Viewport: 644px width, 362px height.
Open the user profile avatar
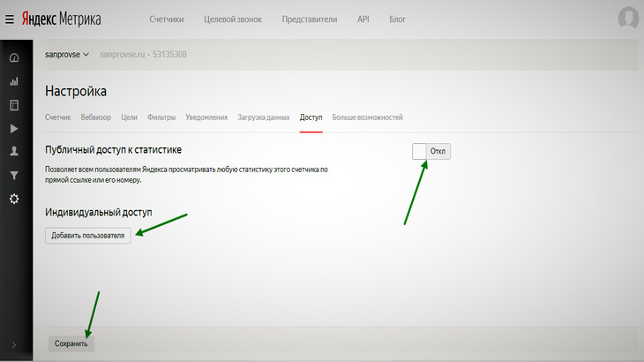point(628,18)
